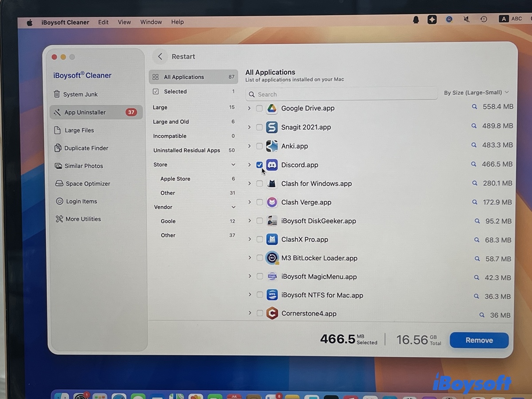Reveal Google Drive.app with the magnifier icon
The image size is (532, 399).
(x=474, y=107)
